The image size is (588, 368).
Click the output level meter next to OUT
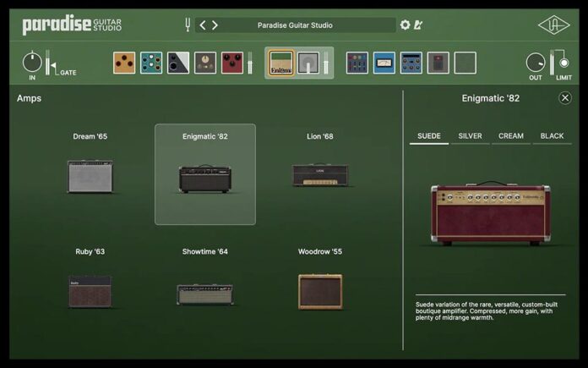click(552, 63)
